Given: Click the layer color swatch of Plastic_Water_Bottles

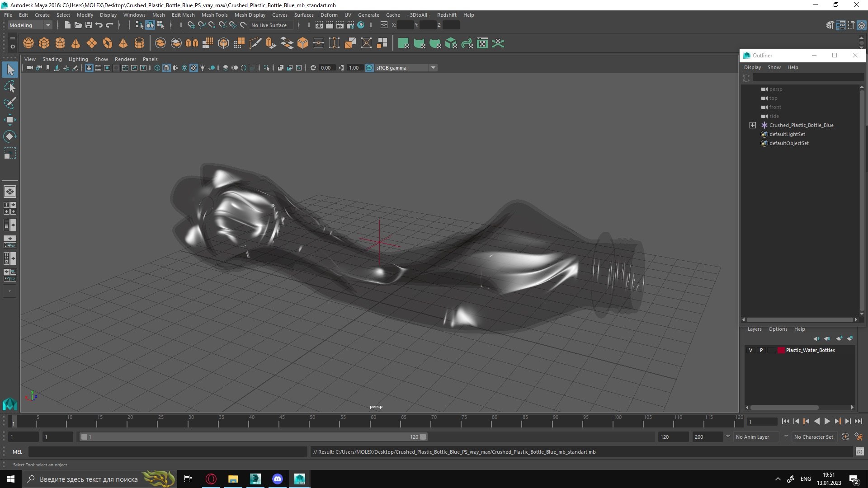Looking at the screenshot, I should click(x=781, y=350).
